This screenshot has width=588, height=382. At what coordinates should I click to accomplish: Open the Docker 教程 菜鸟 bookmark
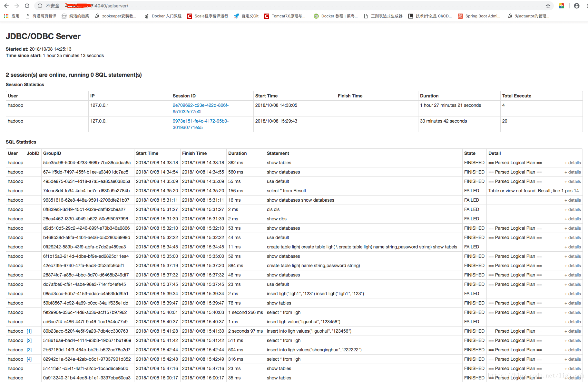tap(336, 16)
